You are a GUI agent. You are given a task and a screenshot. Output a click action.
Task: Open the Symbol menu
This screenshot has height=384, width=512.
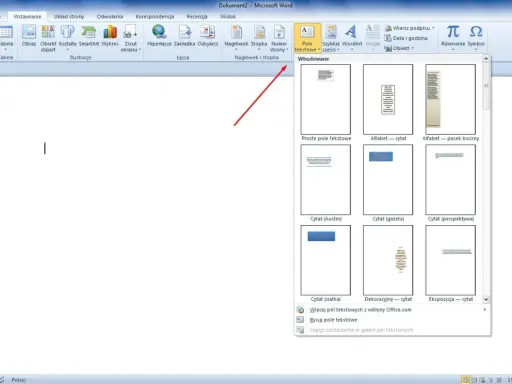(476, 38)
